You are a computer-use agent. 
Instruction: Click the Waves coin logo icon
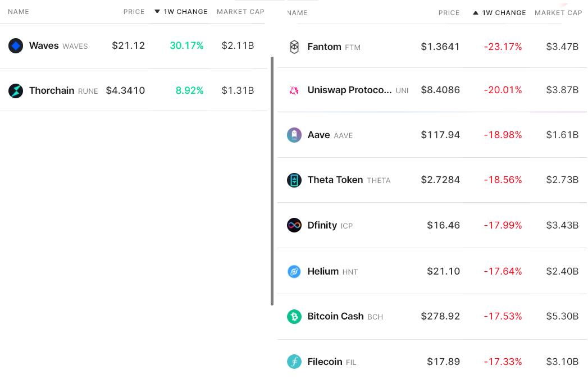click(x=16, y=46)
